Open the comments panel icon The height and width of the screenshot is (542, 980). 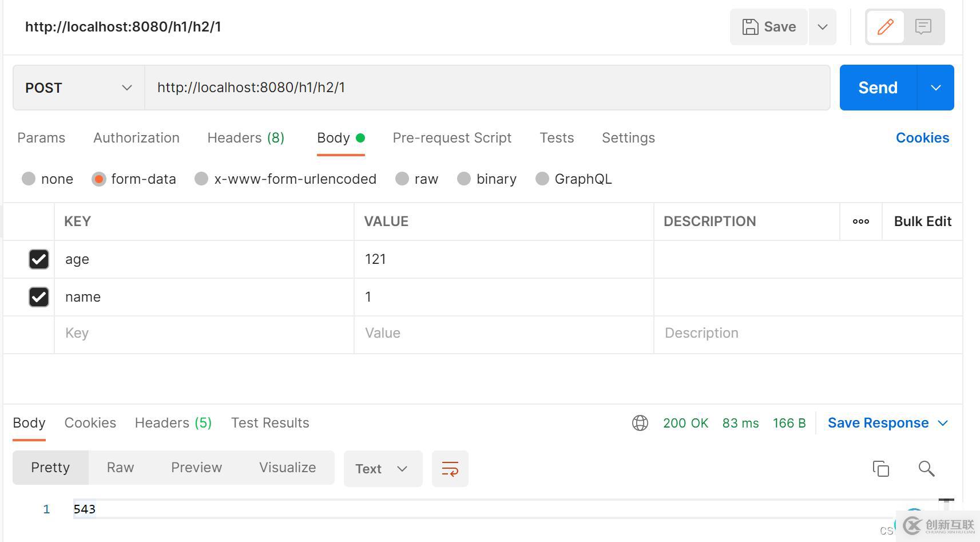pyautogui.click(x=923, y=27)
